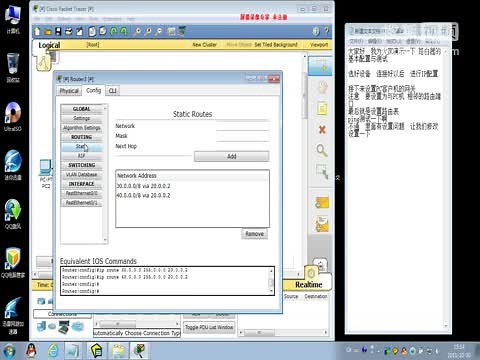480x360 pixels.
Task: Click the Zoom In magnifier icon
Action: coord(137,32)
